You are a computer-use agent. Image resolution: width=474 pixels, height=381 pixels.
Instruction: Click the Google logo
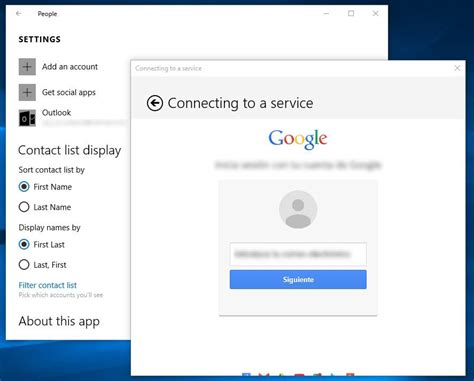click(298, 139)
